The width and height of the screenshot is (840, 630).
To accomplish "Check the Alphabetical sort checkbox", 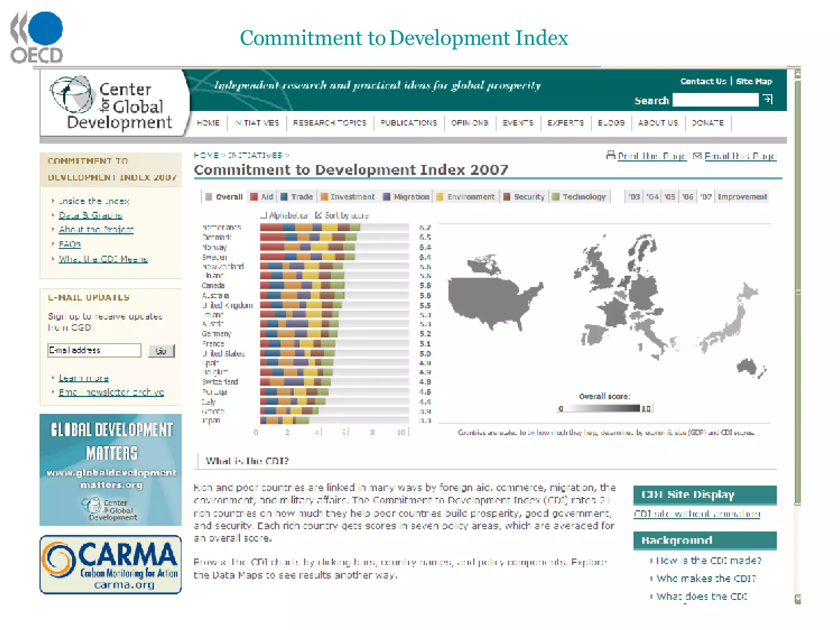I will [x=263, y=215].
